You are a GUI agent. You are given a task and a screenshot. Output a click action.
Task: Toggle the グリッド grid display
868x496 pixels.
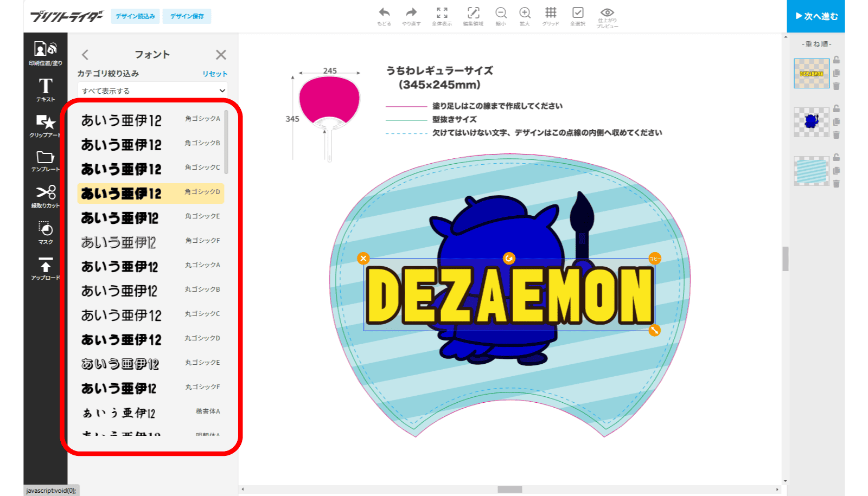coord(551,16)
